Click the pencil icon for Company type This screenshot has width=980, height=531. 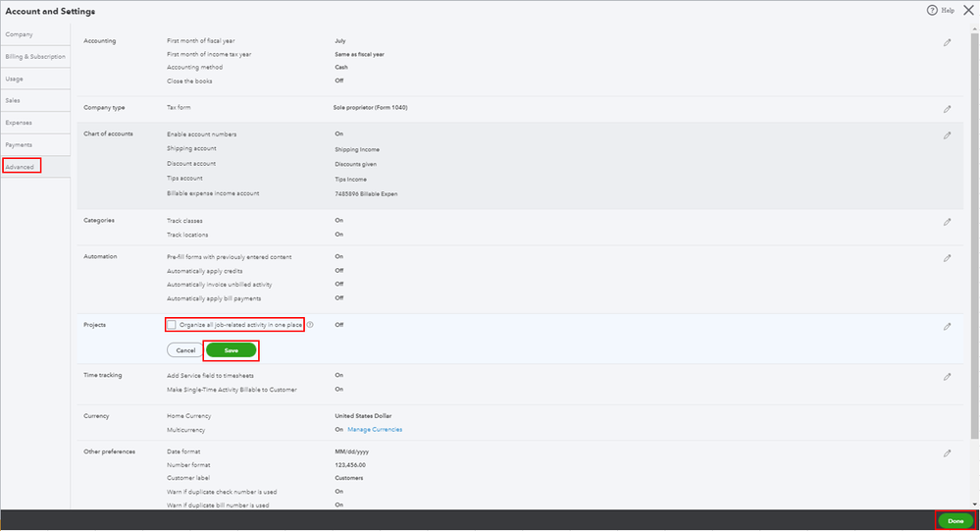click(947, 109)
